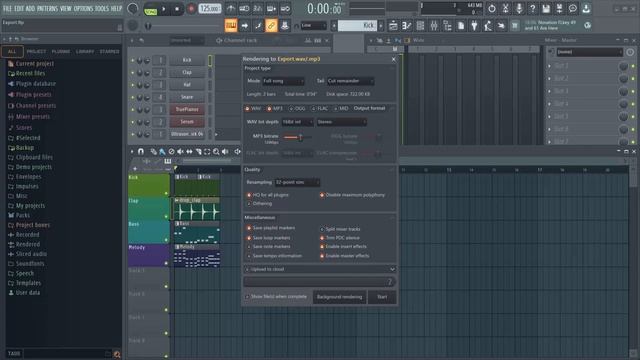The height and width of the screenshot is (360, 640).
Task: Select the zoom tool in playlist toolbar
Action: [216, 151]
